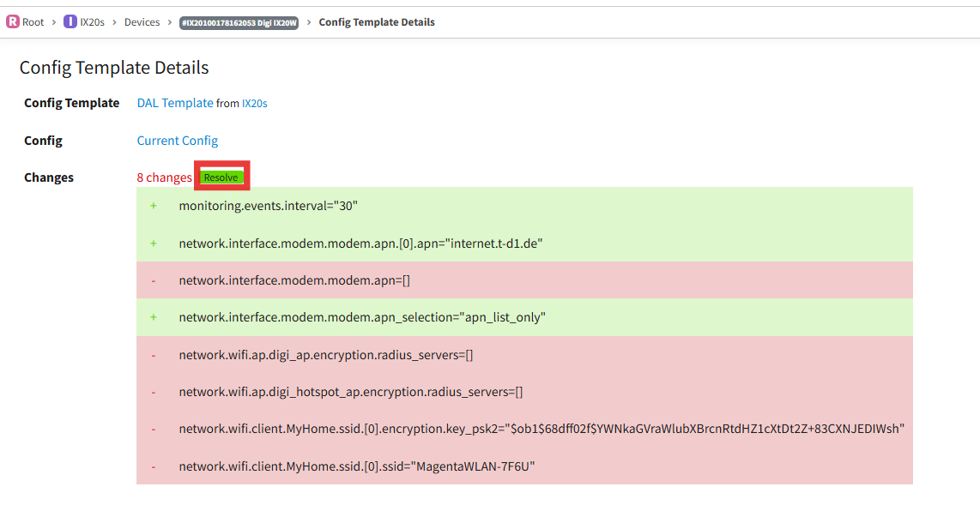Select the MagentaWLAN-7F6U ssid row

click(524, 466)
